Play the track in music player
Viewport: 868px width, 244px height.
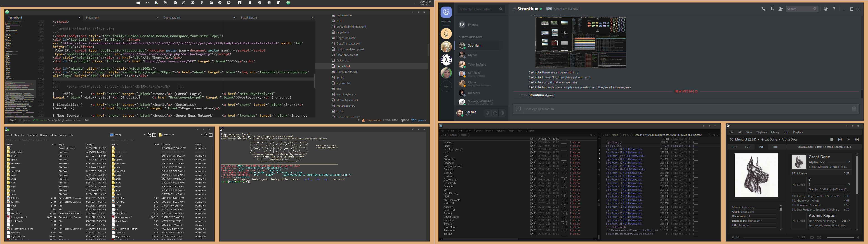coord(849,140)
